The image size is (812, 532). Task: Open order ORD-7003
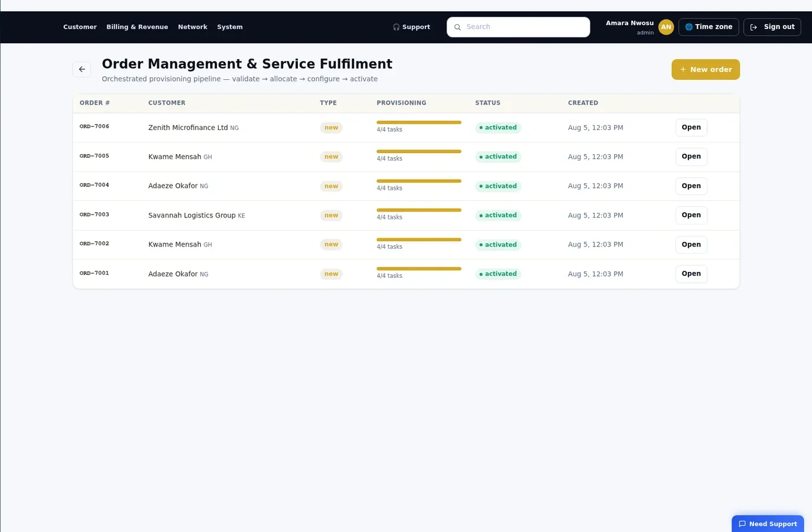pyautogui.click(x=691, y=215)
